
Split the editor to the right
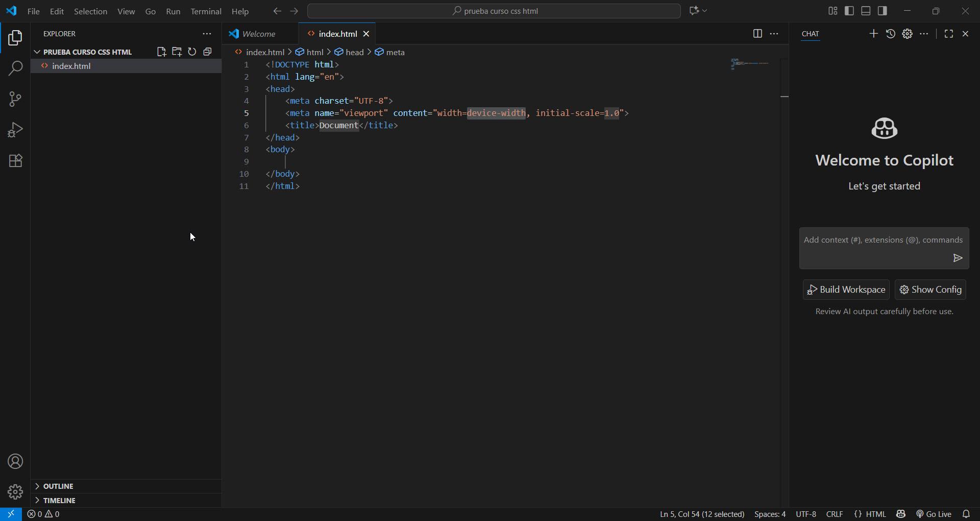coord(757,34)
